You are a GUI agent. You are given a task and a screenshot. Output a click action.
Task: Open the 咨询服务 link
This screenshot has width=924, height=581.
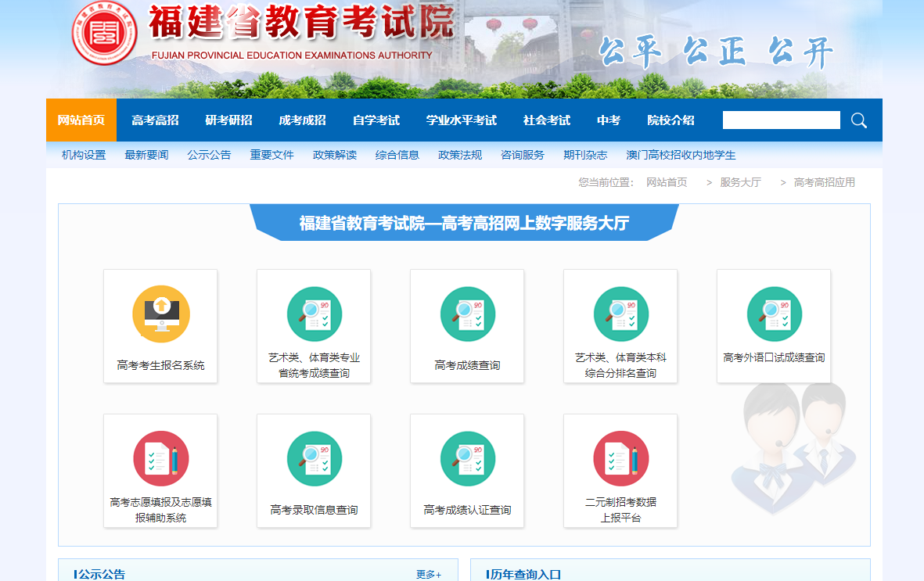tap(523, 155)
